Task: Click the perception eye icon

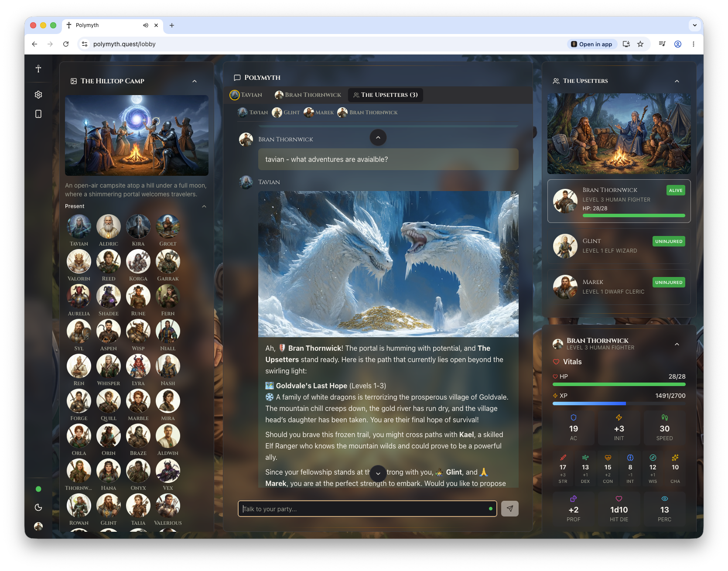Action: (665, 499)
